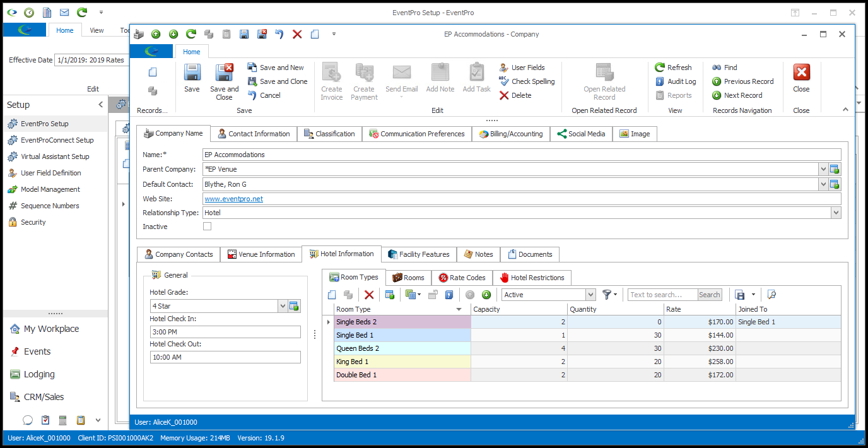Open the Relationship Type dropdown

(x=836, y=213)
